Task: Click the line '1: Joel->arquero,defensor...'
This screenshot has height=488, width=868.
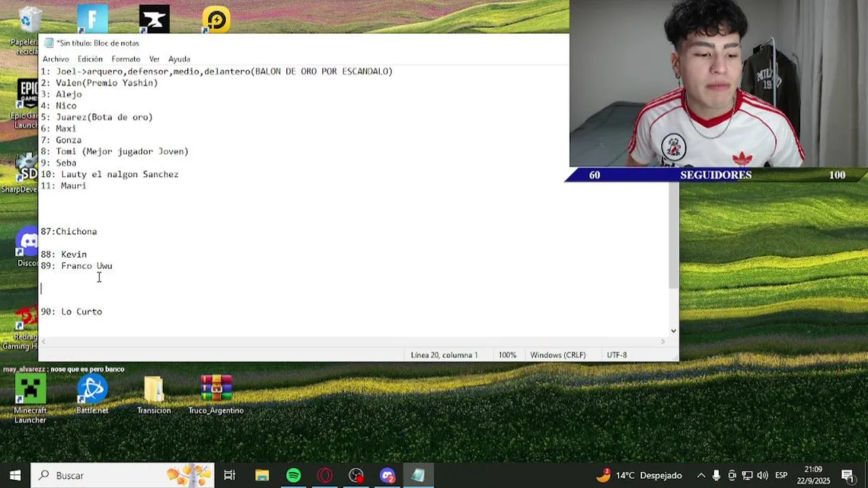Action: click(x=216, y=71)
